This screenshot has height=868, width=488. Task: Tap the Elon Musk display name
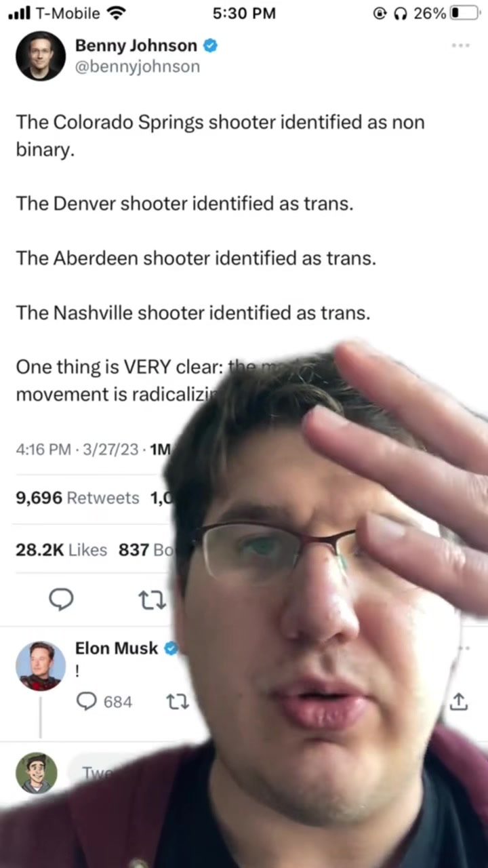pos(117,648)
